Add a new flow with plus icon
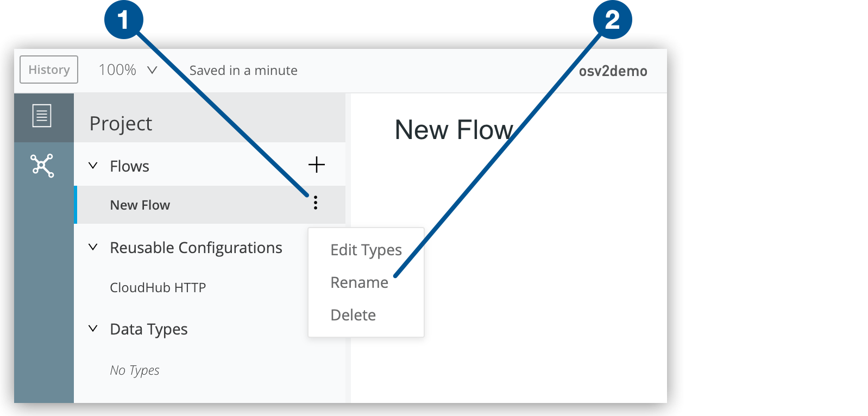Image resolution: width=868 pixels, height=416 pixels. pos(316,165)
